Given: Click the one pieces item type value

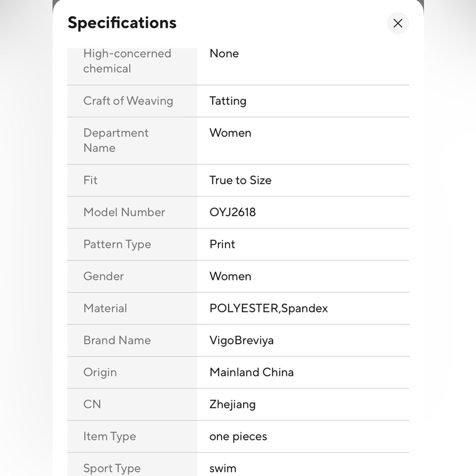Looking at the screenshot, I should click(x=238, y=436).
